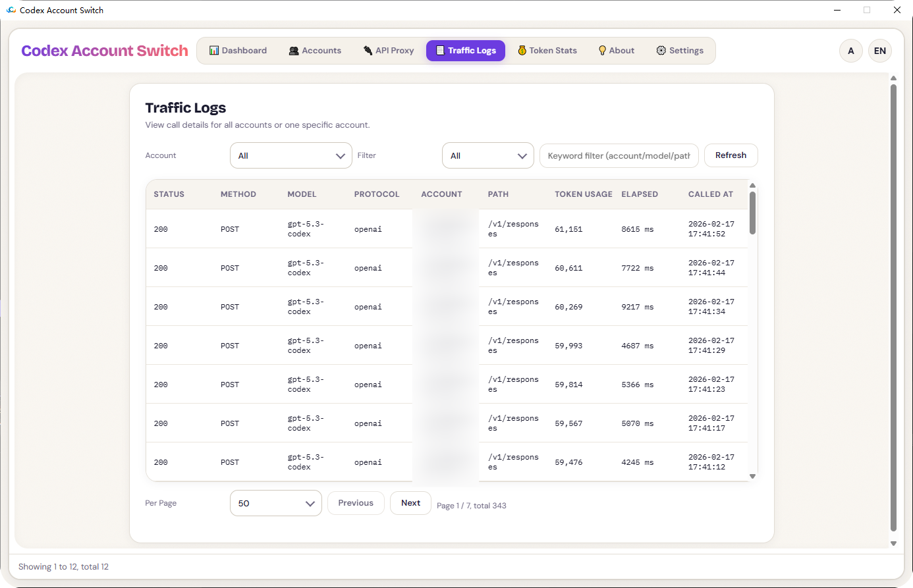Click the Previous page button

pos(356,502)
